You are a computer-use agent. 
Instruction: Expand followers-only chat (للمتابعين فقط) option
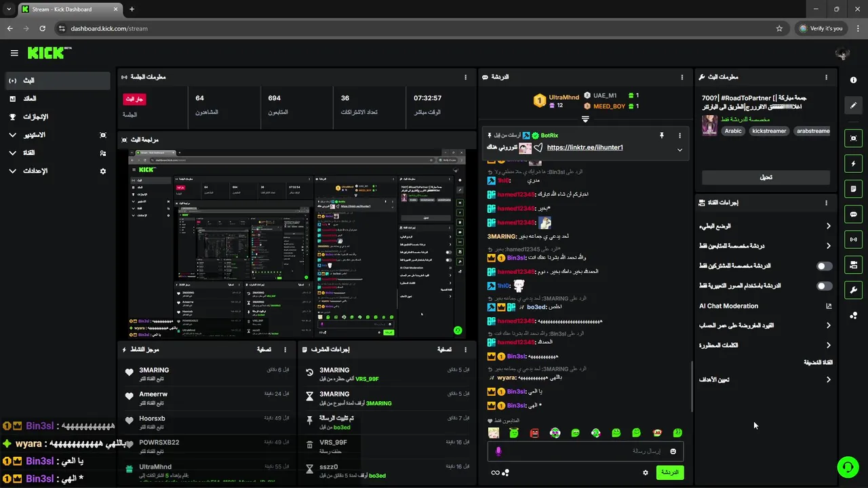(828, 246)
